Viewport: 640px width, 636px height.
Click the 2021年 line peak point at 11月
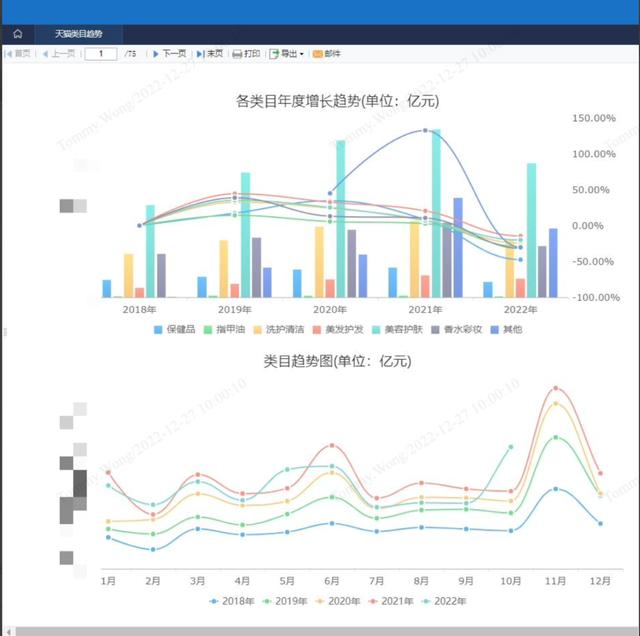[x=556, y=388]
